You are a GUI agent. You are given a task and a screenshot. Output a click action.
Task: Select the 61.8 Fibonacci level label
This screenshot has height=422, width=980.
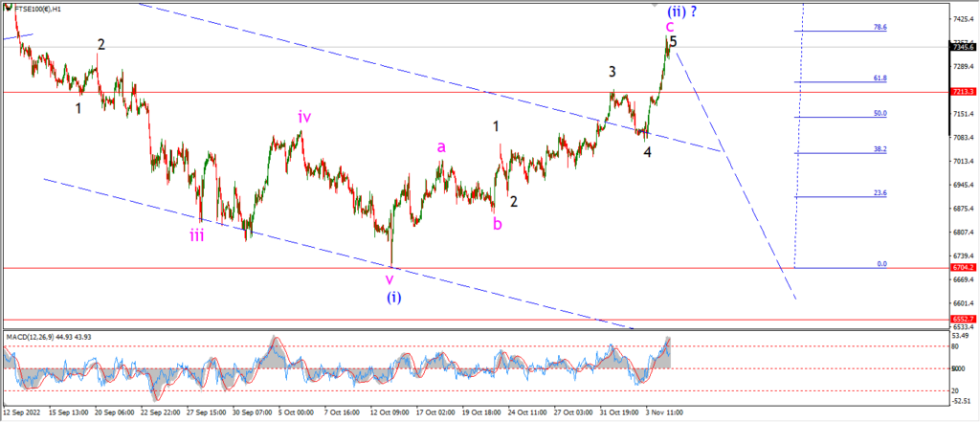[880, 78]
